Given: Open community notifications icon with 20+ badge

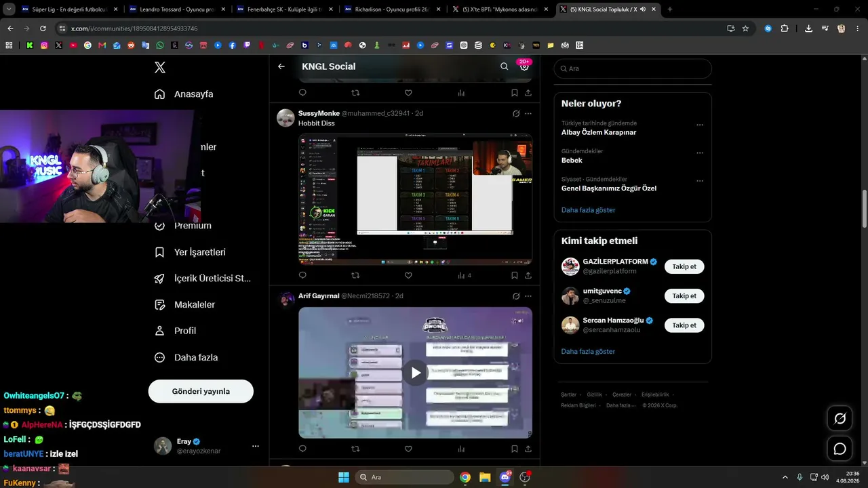Looking at the screenshot, I should tap(524, 66).
